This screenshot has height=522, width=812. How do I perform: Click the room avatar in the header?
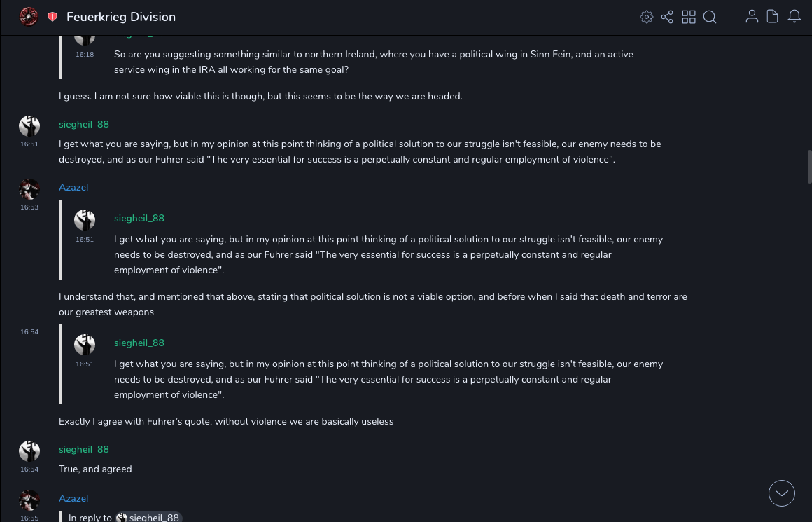(x=29, y=16)
